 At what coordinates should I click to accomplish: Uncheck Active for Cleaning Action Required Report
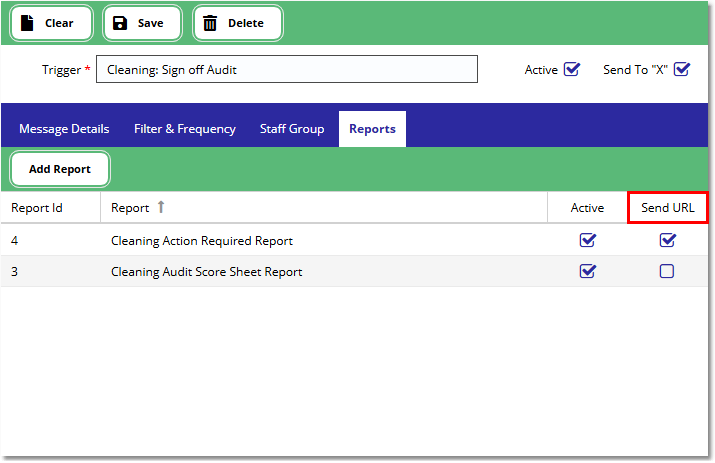[x=588, y=240]
